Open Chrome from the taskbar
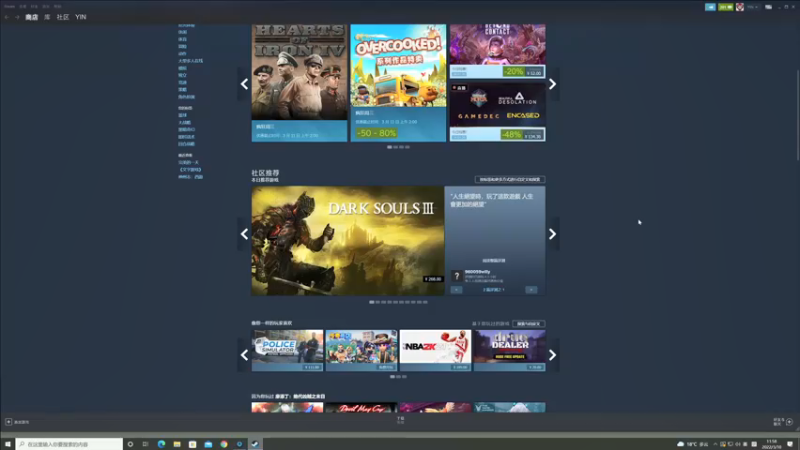The image size is (800, 450). 224,444
